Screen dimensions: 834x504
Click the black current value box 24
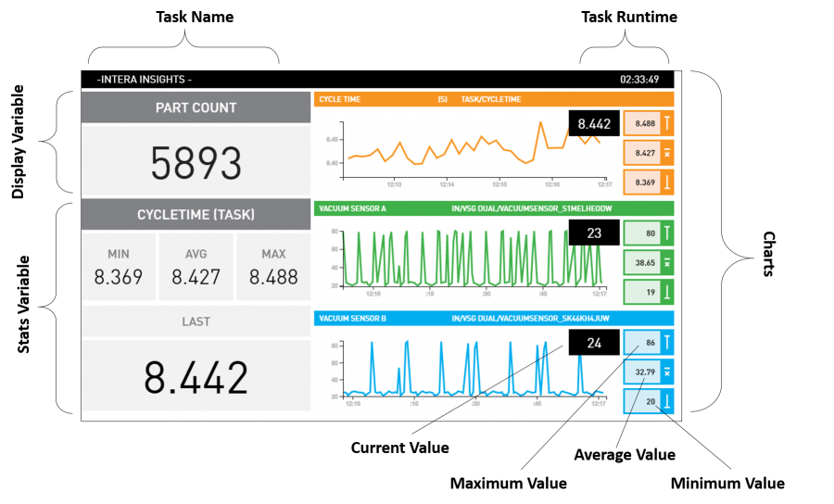tap(594, 343)
